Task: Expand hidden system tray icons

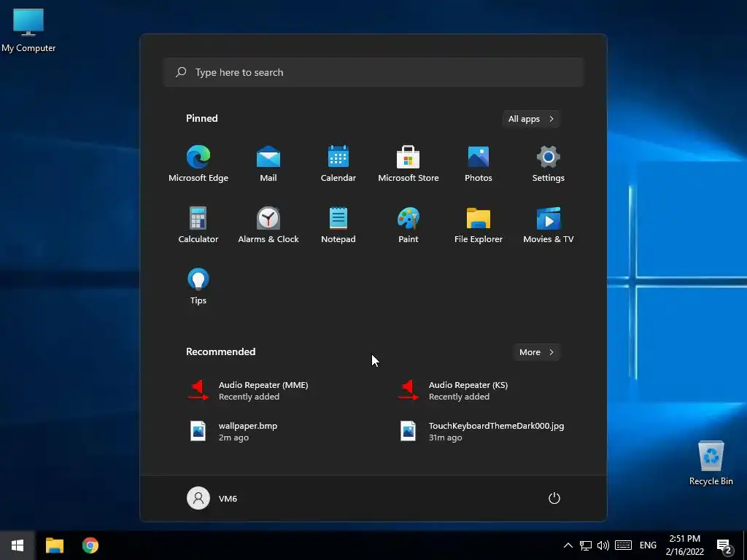Action: pyautogui.click(x=568, y=545)
